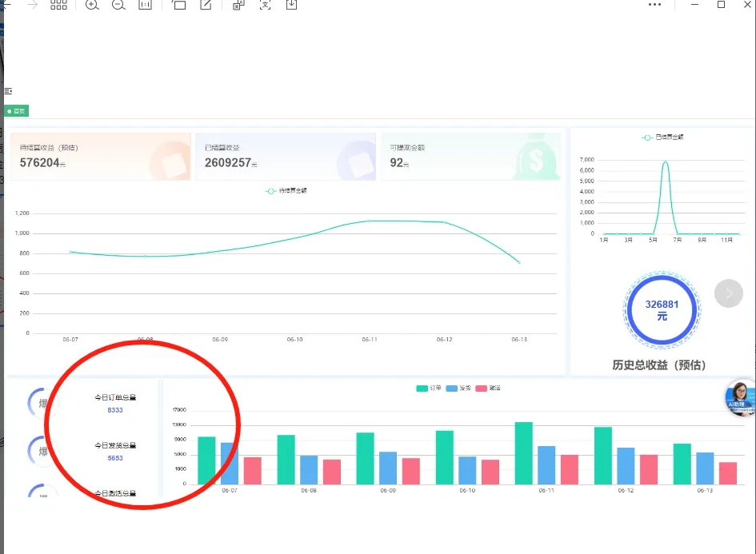
Task: Toggle the green 订单 legend item
Action: 429,389
